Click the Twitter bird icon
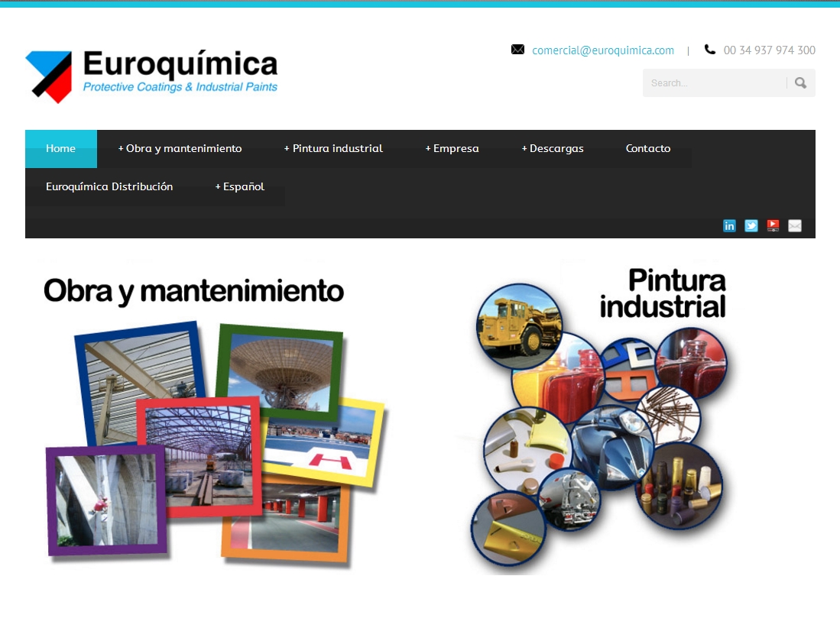Screen dimensions: 840x644 [751, 225]
